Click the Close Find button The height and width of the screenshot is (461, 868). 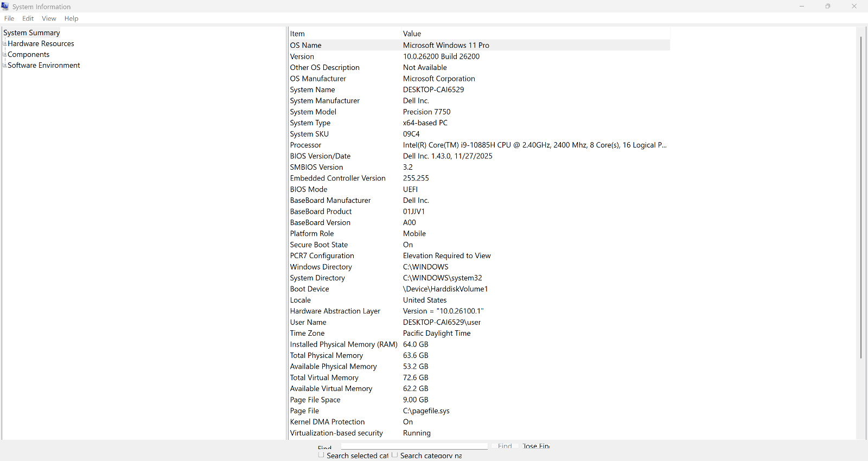click(x=536, y=446)
